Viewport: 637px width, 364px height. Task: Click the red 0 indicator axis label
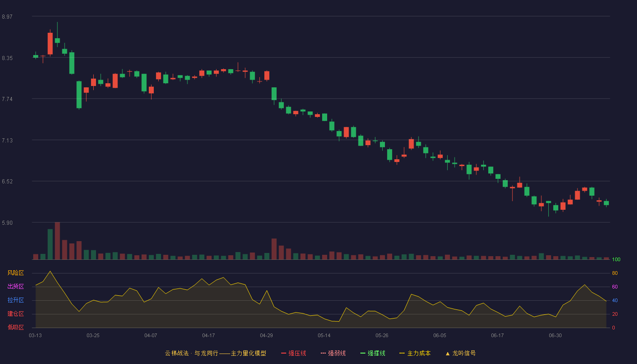tap(613, 328)
